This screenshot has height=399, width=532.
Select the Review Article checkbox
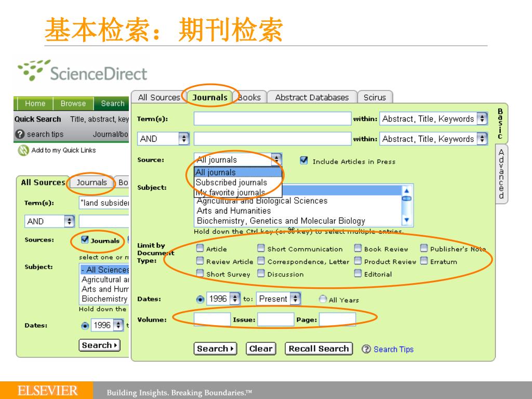tap(200, 261)
